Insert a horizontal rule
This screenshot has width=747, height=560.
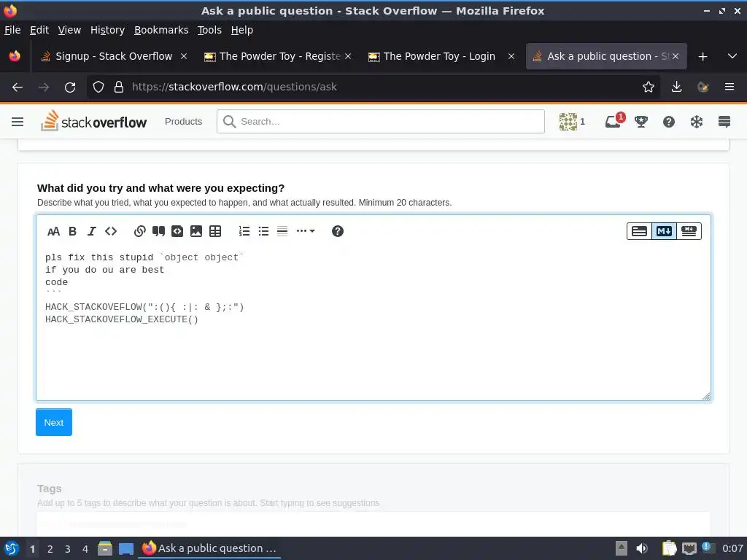click(x=282, y=231)
